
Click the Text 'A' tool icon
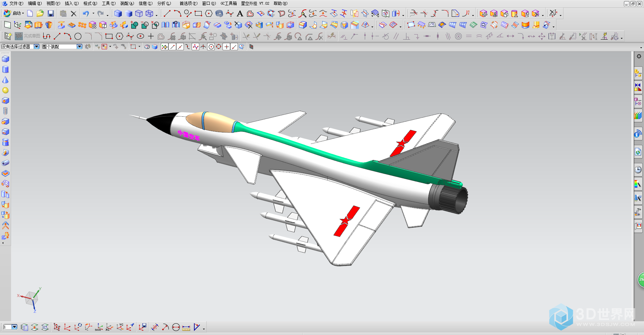[240, 14]
